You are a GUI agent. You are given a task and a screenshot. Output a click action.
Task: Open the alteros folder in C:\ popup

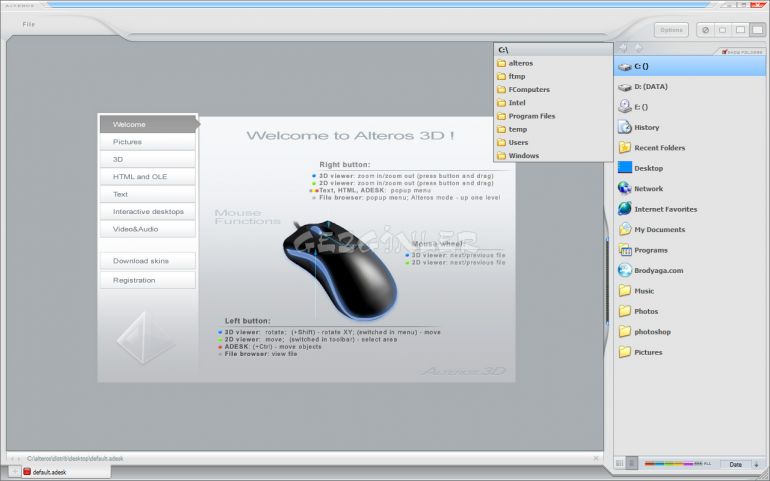point(553,63)
